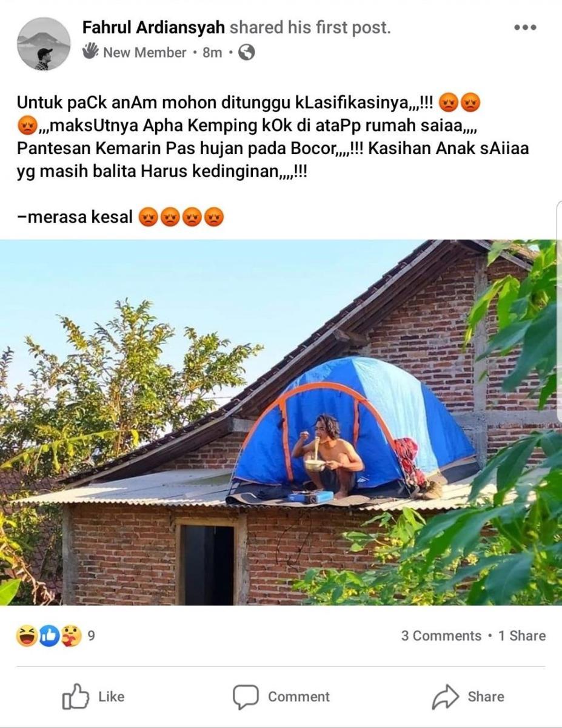562x728 pixels.
Task: Click the Comment button label
Action: click(x=299, y=696)
